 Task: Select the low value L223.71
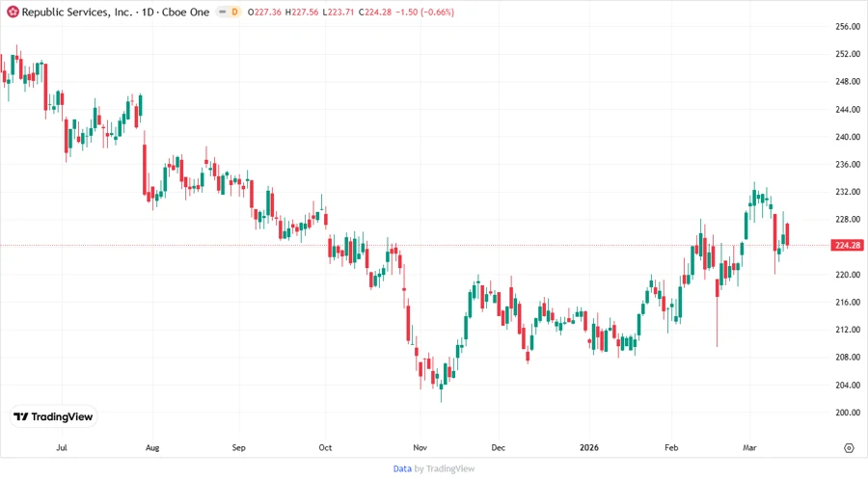pyautogui.click(x=339, y=12)
